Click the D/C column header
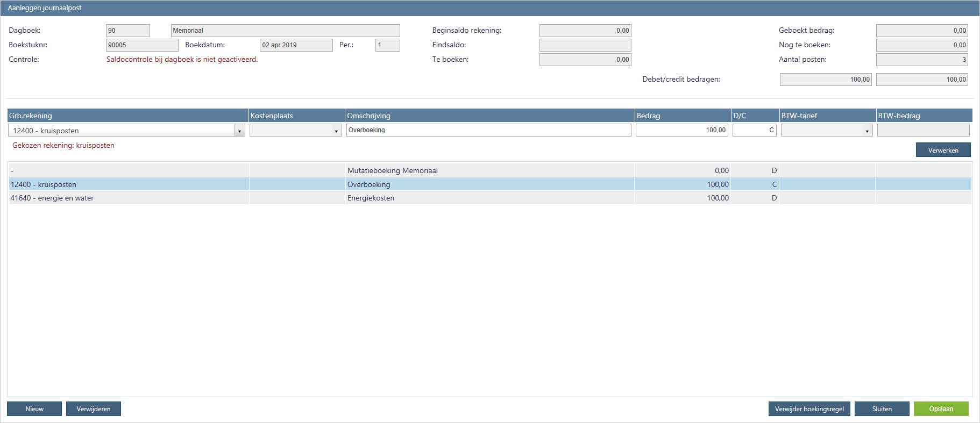 pyautogui.click(x=755, y=116)
